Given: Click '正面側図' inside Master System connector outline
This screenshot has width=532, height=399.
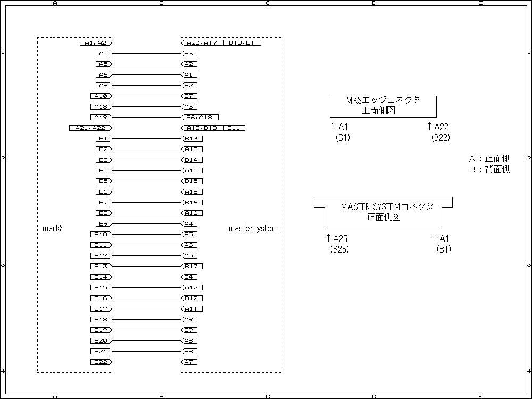Looking at the screenshot, I should pos(384,217).
